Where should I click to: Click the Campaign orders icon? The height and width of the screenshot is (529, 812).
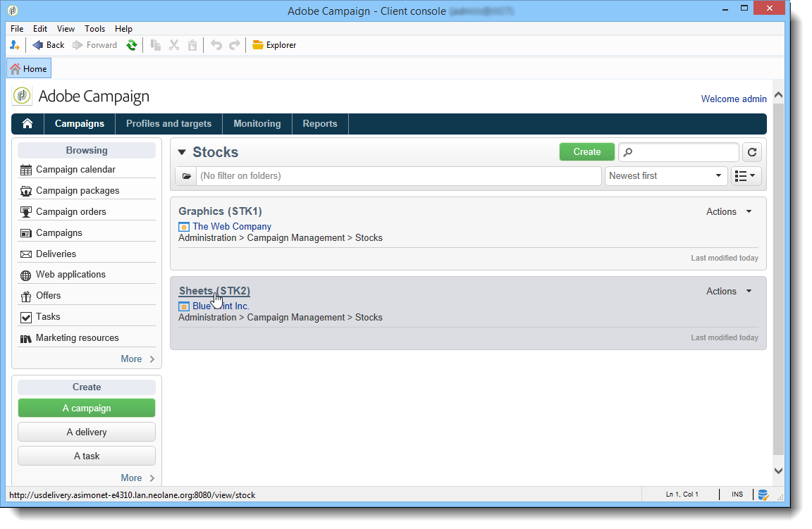click(26, 212)
